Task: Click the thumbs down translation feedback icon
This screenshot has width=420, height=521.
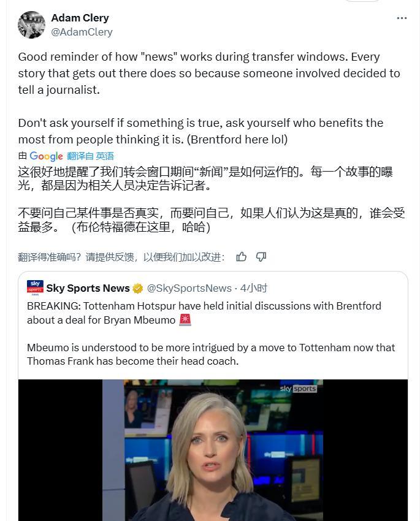Action: 261,257
